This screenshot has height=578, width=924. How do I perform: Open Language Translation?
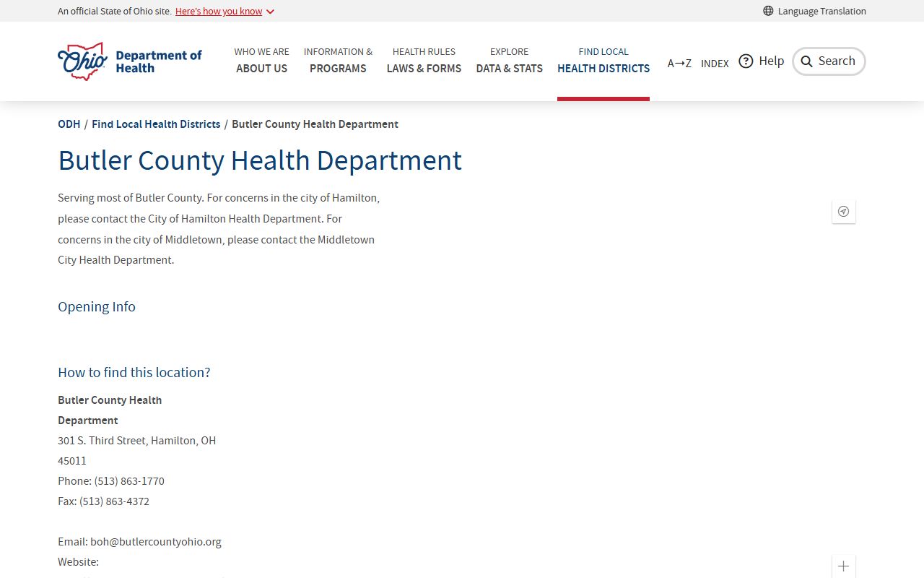(x=814, y=11)
